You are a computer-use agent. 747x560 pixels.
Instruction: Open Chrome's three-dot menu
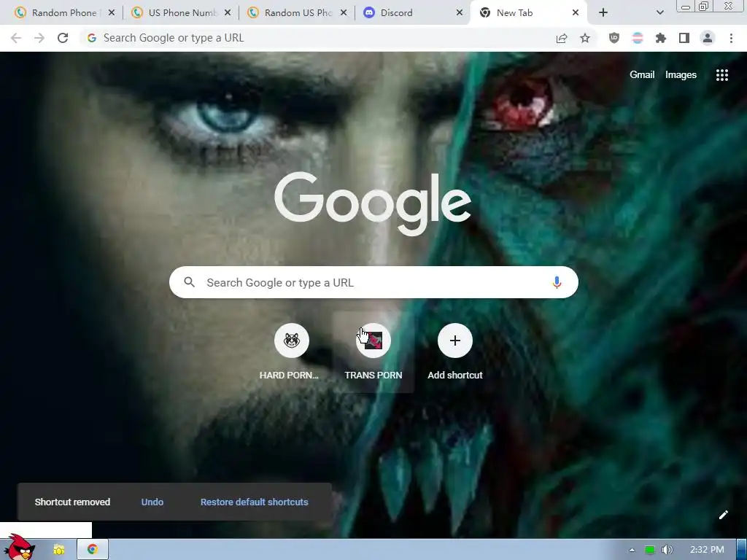pyautogui.click(x=731, y=38)
